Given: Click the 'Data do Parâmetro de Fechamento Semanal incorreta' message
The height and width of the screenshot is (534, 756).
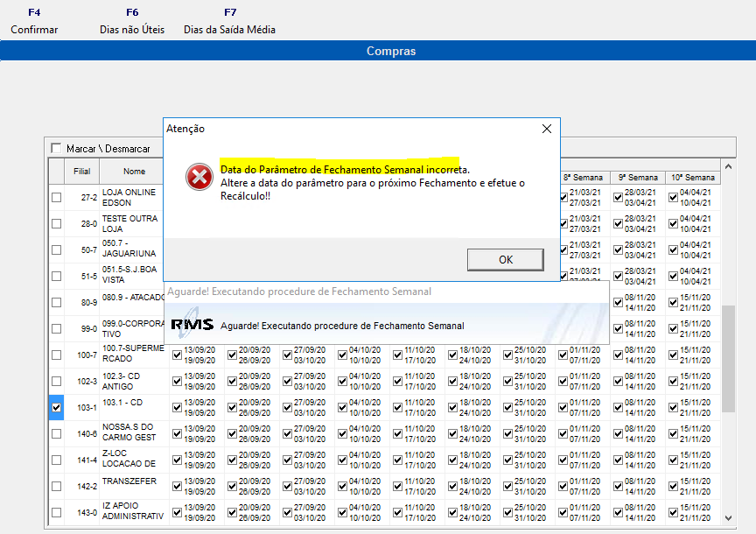Looking at the screenshot, I should [x=345, y=170].
